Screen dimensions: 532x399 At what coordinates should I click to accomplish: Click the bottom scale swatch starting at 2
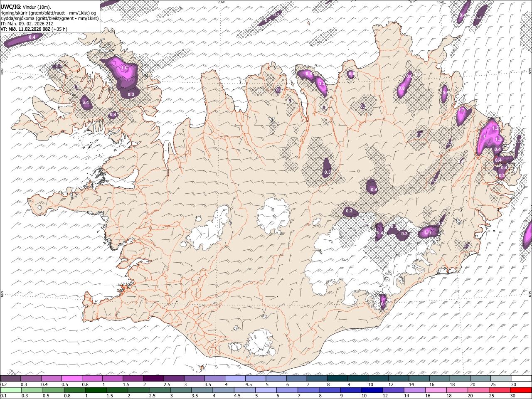point(138,390)
